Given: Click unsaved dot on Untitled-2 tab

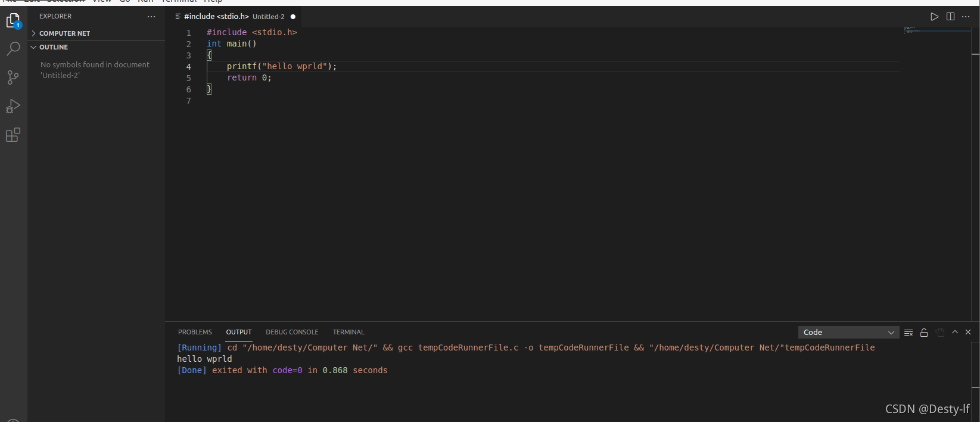Looking at the screenshot, I should click(293, 17).
